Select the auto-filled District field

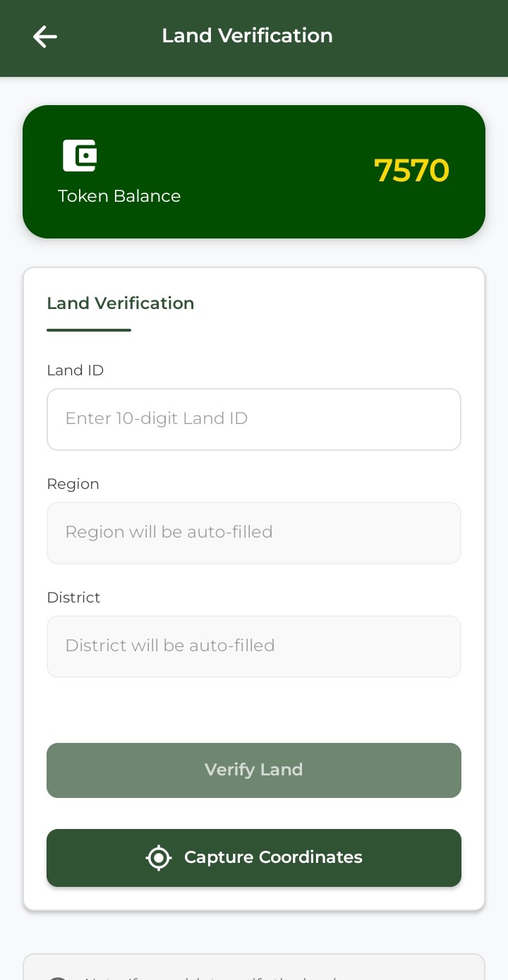(254, 646)
